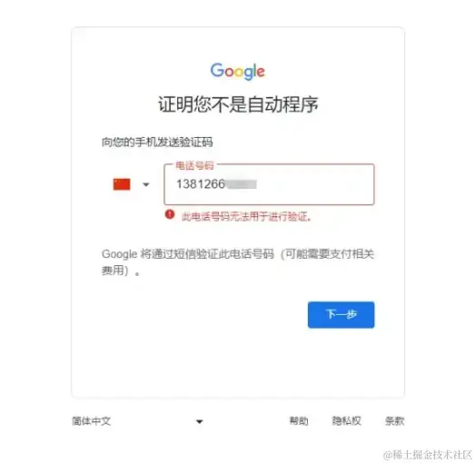Click empty area inside the sign-in card
This screenshot has height=464, width=476.
tap(238, 361)
